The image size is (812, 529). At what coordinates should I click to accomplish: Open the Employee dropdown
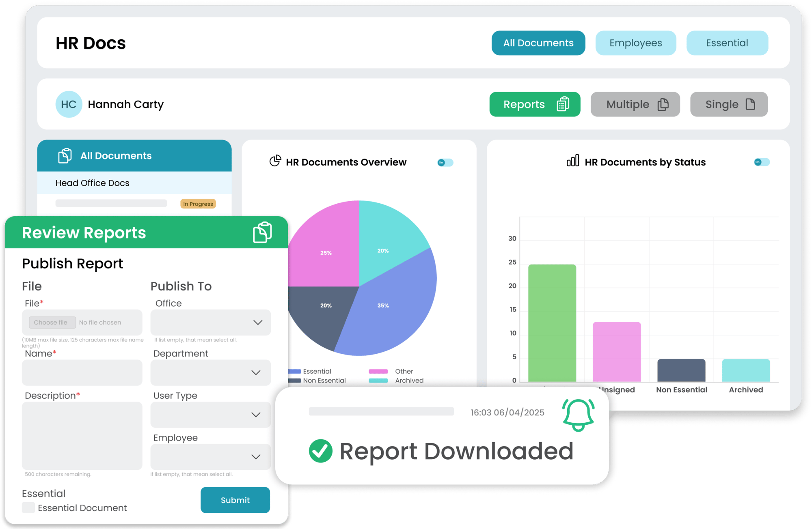[x=210, y=456]
